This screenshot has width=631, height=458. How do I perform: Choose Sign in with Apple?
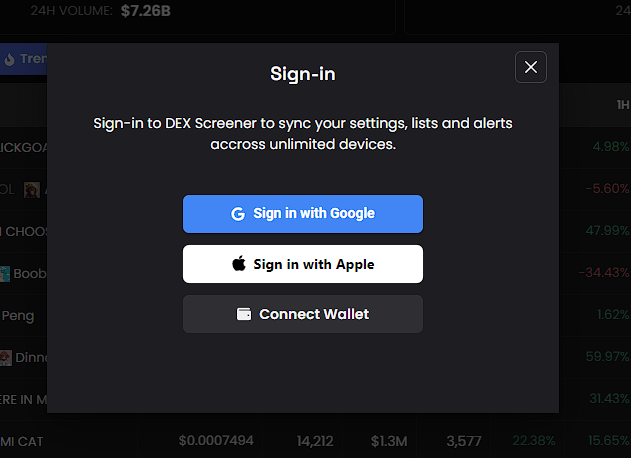tap(302, 264)
